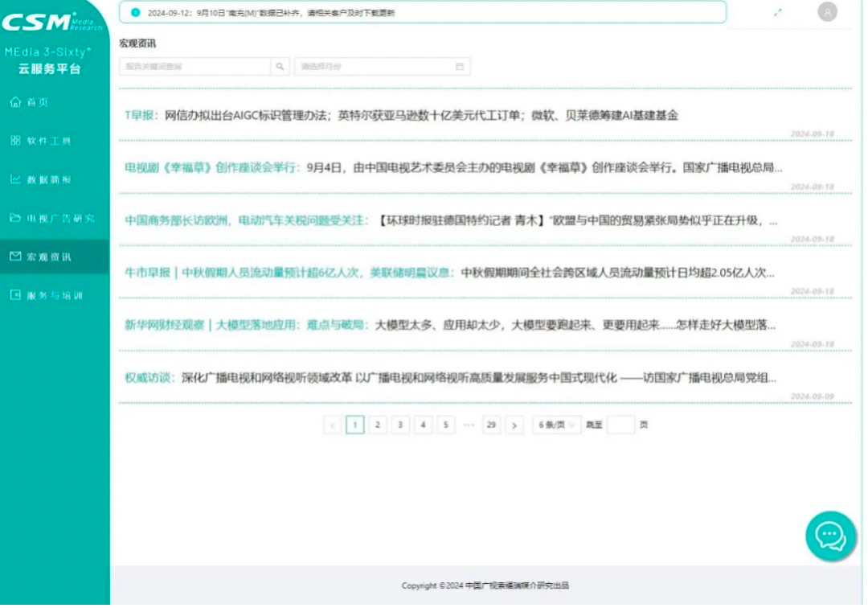Open the calendar icon in month picker

click(460, 67)
